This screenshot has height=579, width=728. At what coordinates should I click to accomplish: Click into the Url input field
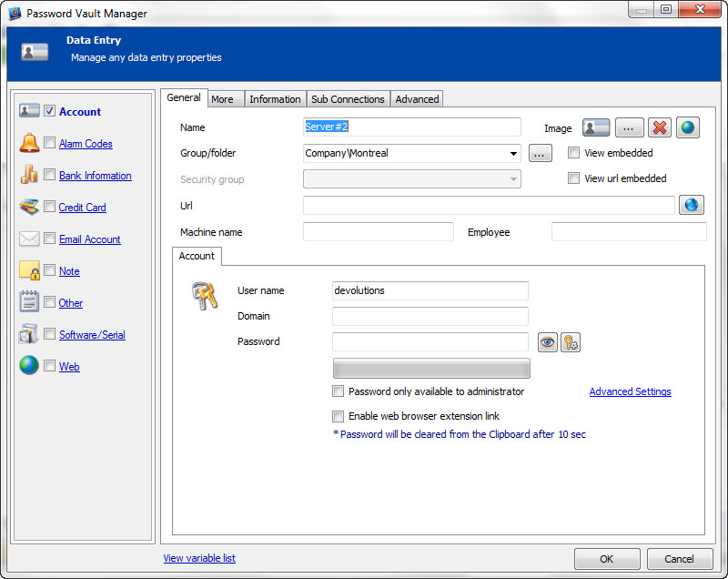click(x=489, y=205)
